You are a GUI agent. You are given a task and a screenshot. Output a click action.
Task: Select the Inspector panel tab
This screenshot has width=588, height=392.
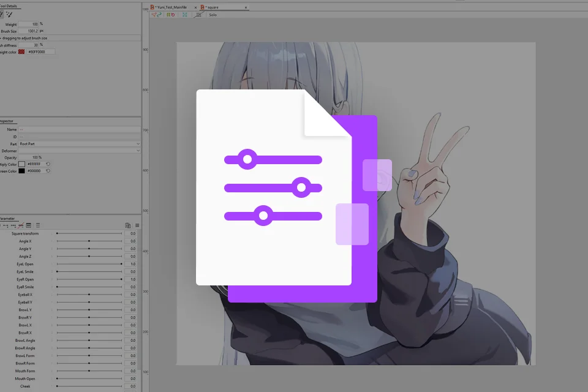[7, 121]
